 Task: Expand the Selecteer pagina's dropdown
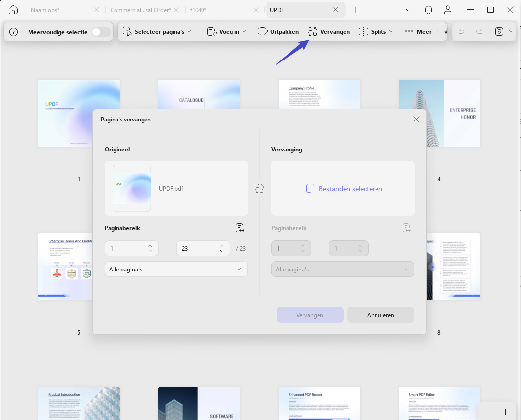click(157, 31)
